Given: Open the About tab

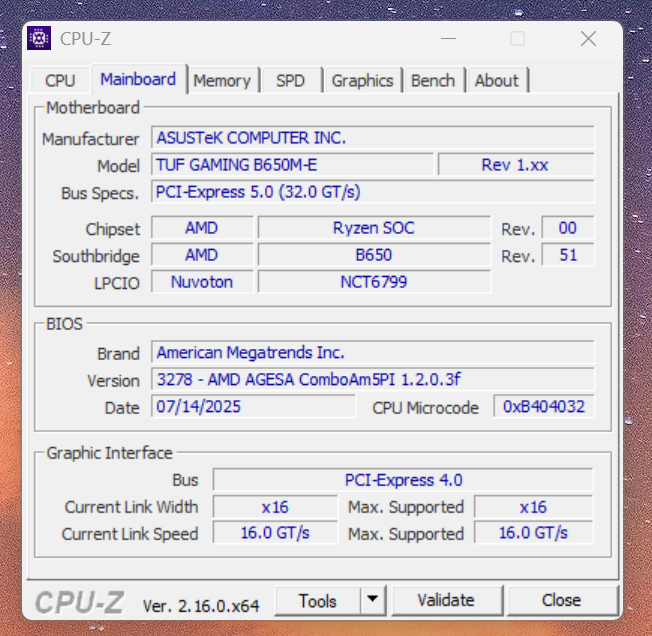Looking at the screenshot, I should coord(496,81).
